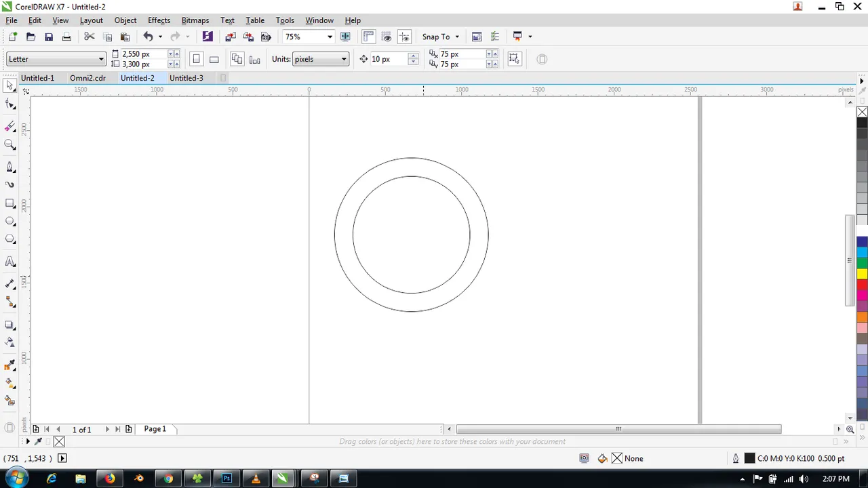868x488 pixels.
Task: Select the Polygon tool
Action: click(x=10, y=239)
